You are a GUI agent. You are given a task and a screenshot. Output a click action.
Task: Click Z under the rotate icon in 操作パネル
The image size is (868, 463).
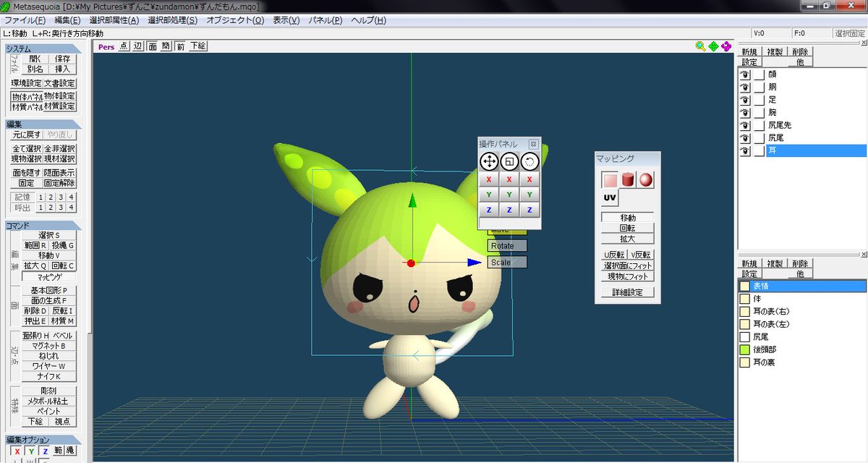click(530, 210)
